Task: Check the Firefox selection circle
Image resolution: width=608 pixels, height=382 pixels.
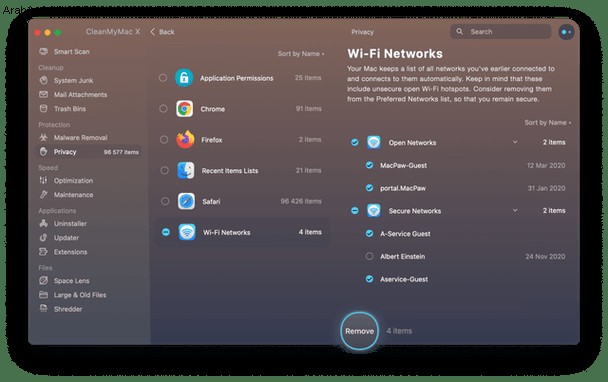Action: pos(164,140)
